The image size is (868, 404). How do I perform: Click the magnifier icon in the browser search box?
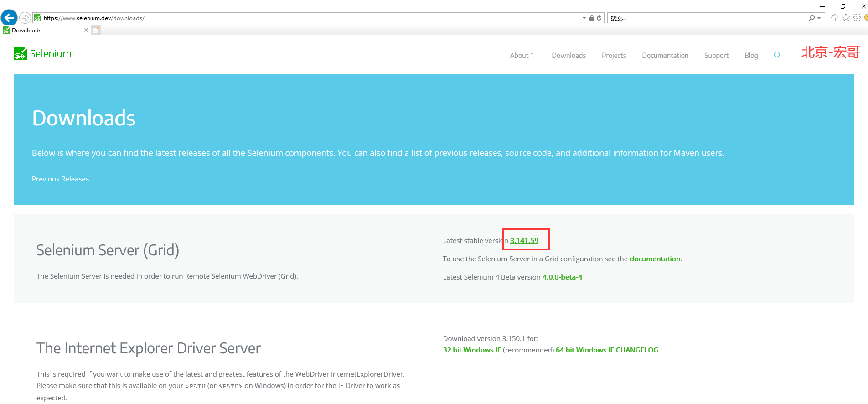tap(811, 18)
